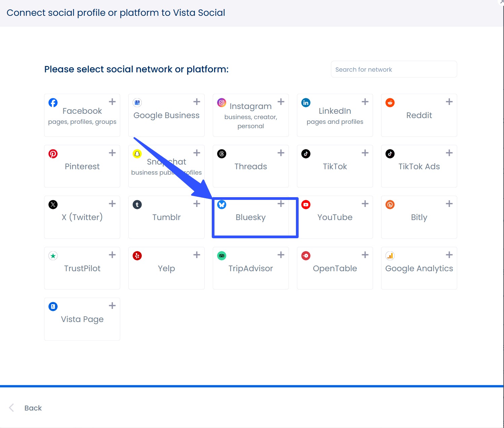The height and width of the screenshot is (428, 504).
Task: Click the YouTube logo icon
Action: coord(306,205)
